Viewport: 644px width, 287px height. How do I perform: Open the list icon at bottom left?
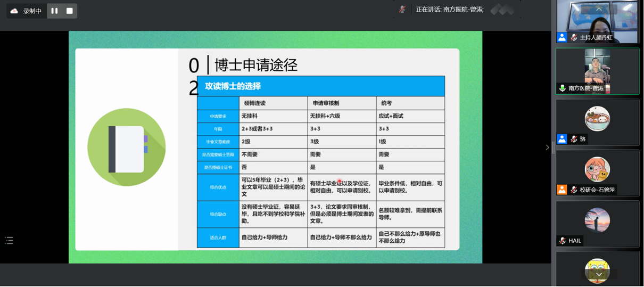(x=9, y=241)
